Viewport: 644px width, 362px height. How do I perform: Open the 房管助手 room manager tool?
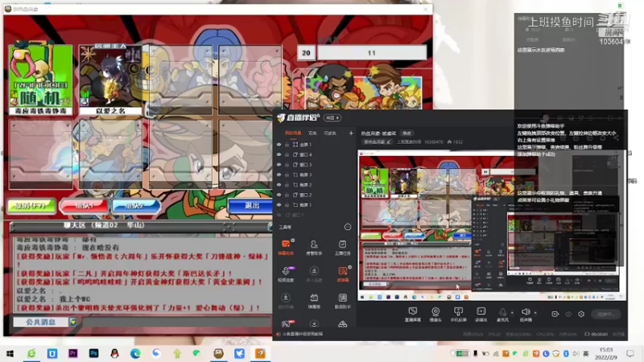coord(314,247)
